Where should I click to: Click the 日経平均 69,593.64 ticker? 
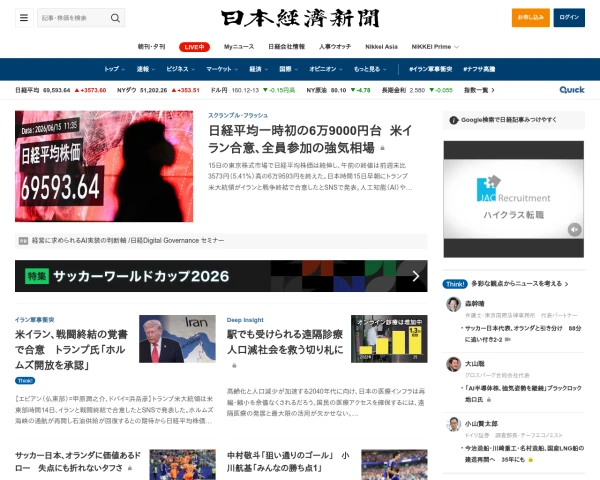tap(60, 90)
